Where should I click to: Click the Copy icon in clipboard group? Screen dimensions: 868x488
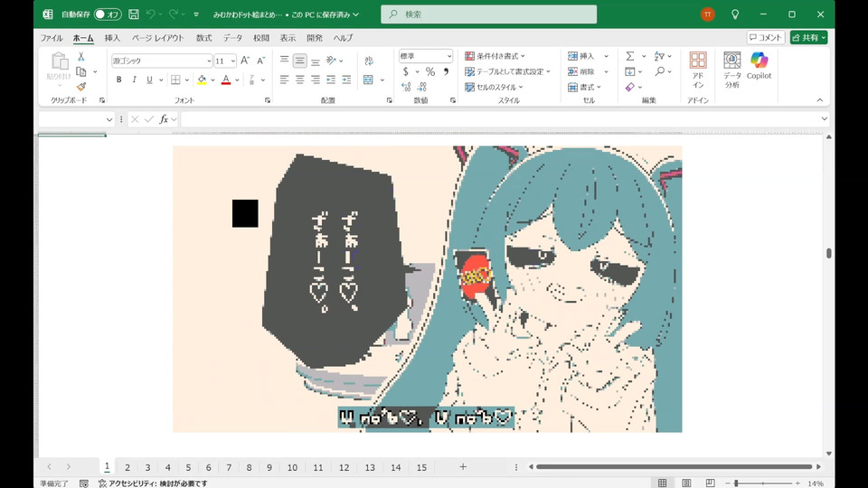coord(81,71)
